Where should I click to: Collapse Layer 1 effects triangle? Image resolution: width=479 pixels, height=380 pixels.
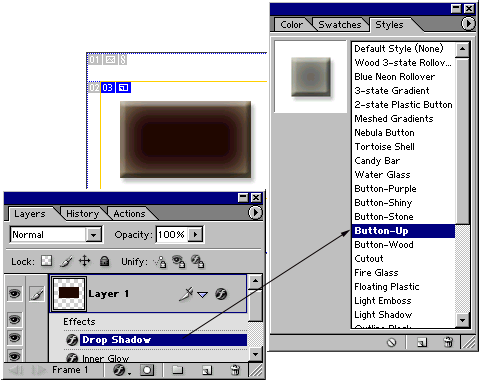202,294
